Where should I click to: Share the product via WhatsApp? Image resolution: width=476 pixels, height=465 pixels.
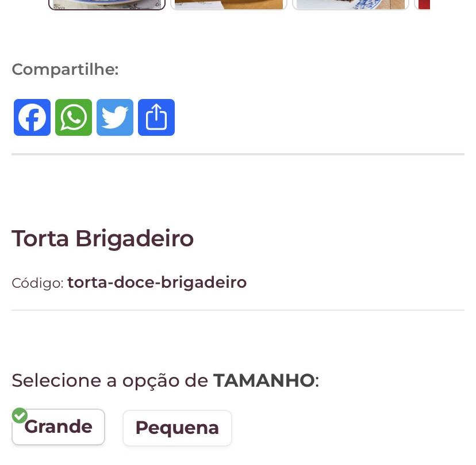pyautogui.click(x=74, y=117)
